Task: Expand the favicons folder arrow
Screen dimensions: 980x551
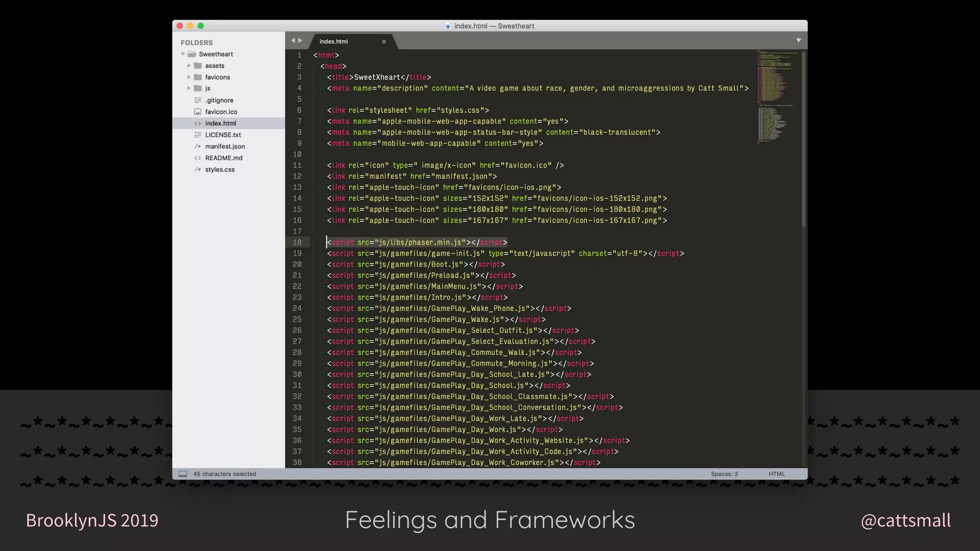Action: (189, 77)
